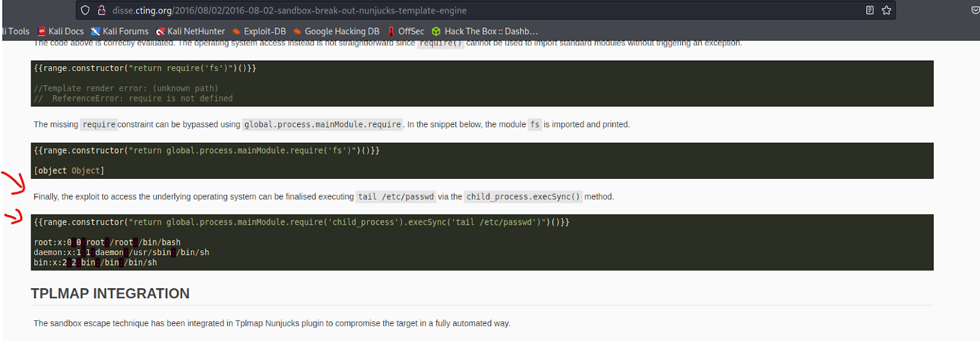The height and width of the screenshot is (341, 980).
Task: Open the Kali NetHunter bookmark
Action: [190, 31]
